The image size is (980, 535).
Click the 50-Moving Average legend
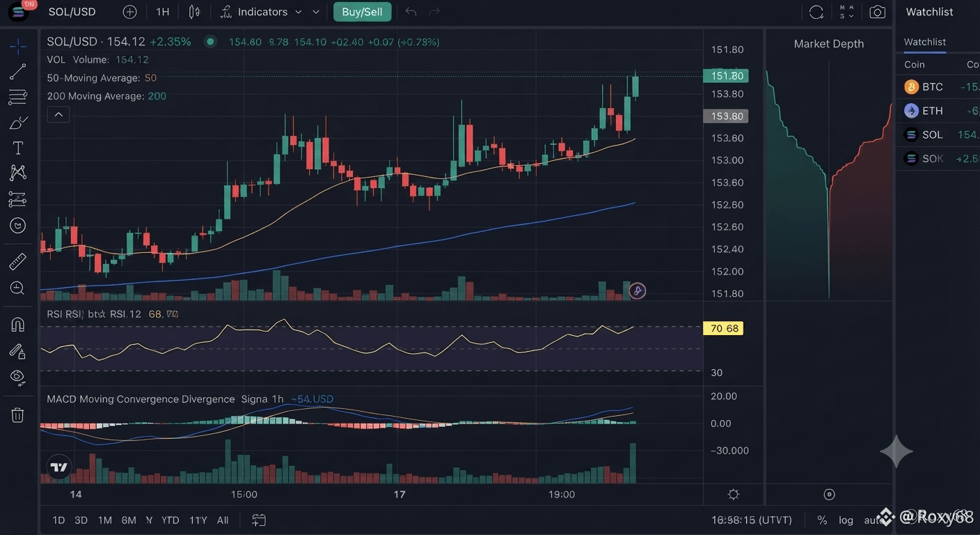[x=102, y=78]
